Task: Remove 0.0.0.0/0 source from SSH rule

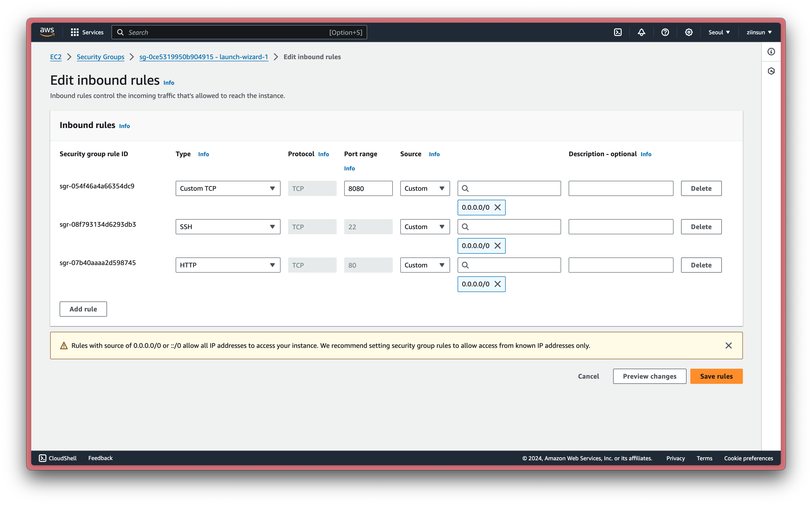Action: [497, 246]
